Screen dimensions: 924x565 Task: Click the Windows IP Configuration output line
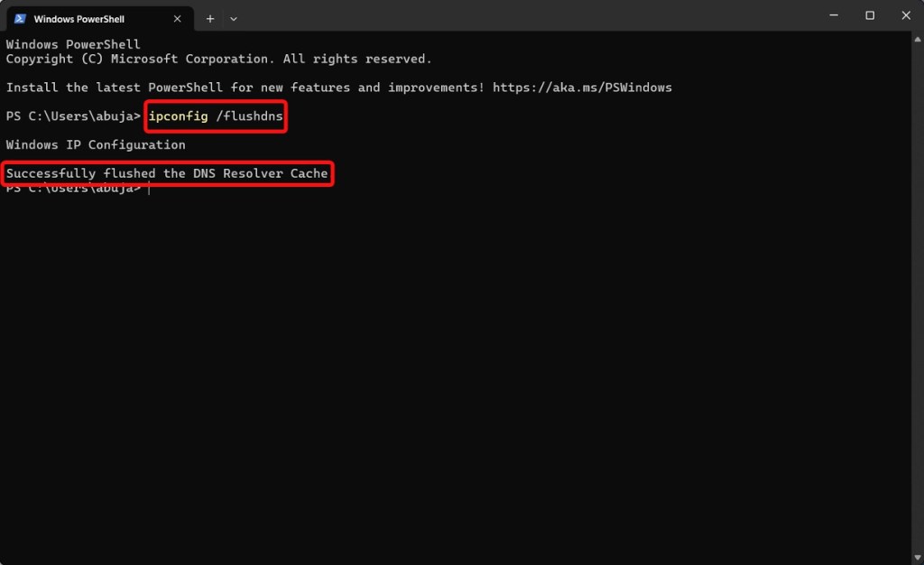[96, 145]
